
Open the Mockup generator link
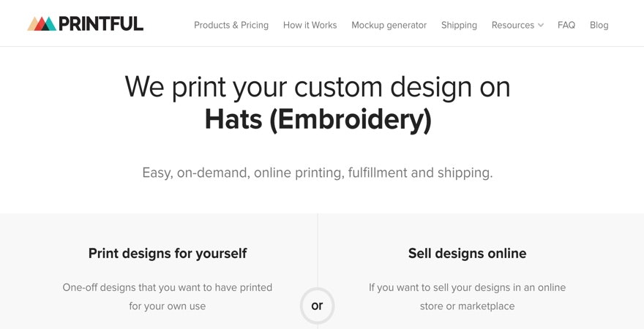(389, 25)
